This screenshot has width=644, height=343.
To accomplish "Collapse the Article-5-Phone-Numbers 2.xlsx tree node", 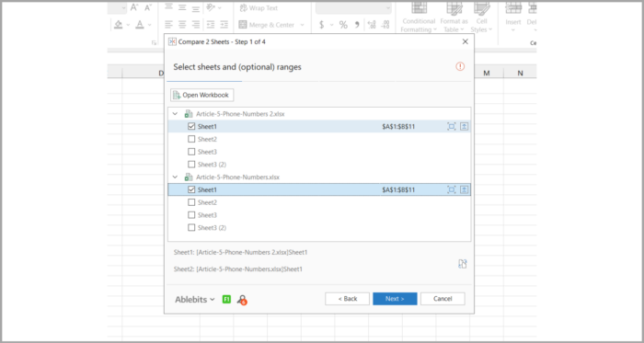I will click(176, 114).
